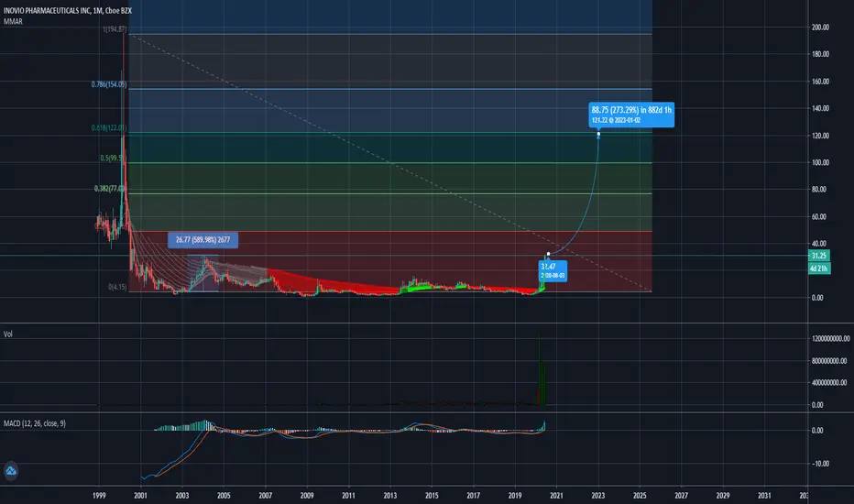This screenshot has width=854, height=504.
Task: Click the TradingView logo icon at chart corner
Action: click(11, 471)
